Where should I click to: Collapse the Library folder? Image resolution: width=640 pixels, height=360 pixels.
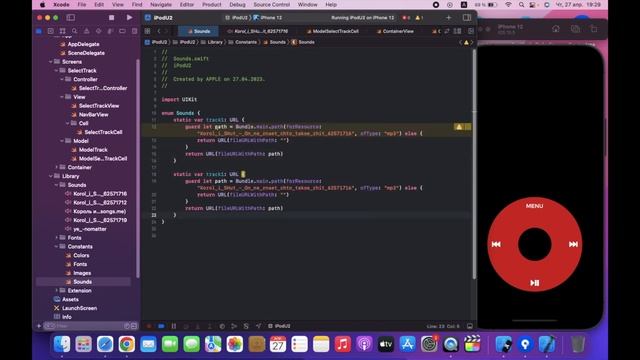click(x=51, y=176)
